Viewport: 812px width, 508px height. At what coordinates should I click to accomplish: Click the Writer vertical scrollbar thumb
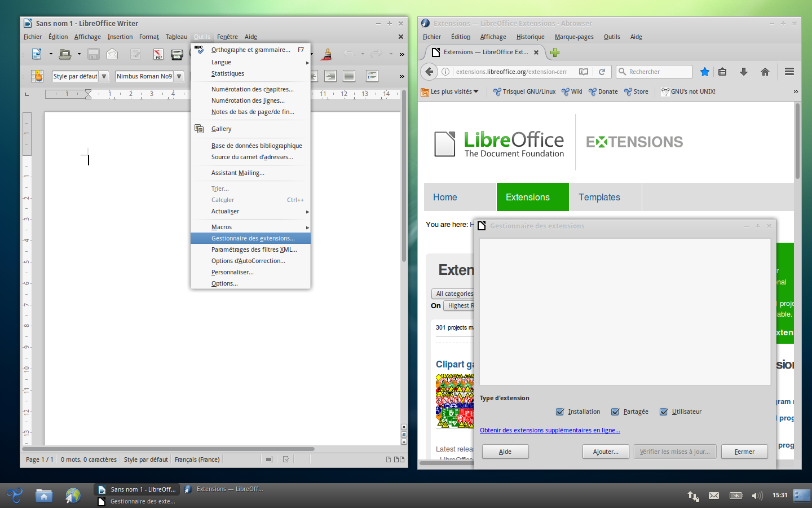click(404, 176)
